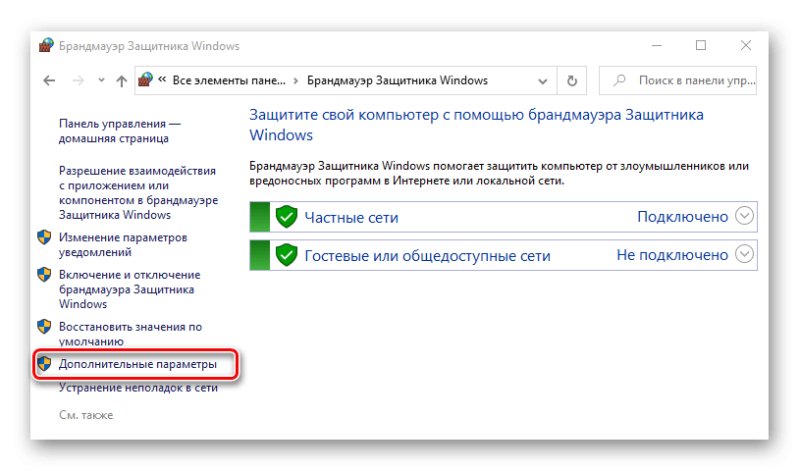This screenshot has height=471, width=800.
Task: Refresh the Control Panel page
Action: click(572, 81)
